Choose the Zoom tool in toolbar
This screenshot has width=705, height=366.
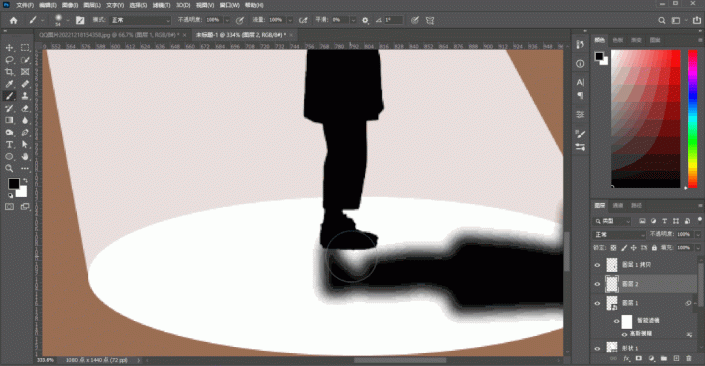(x=9, y=168)
